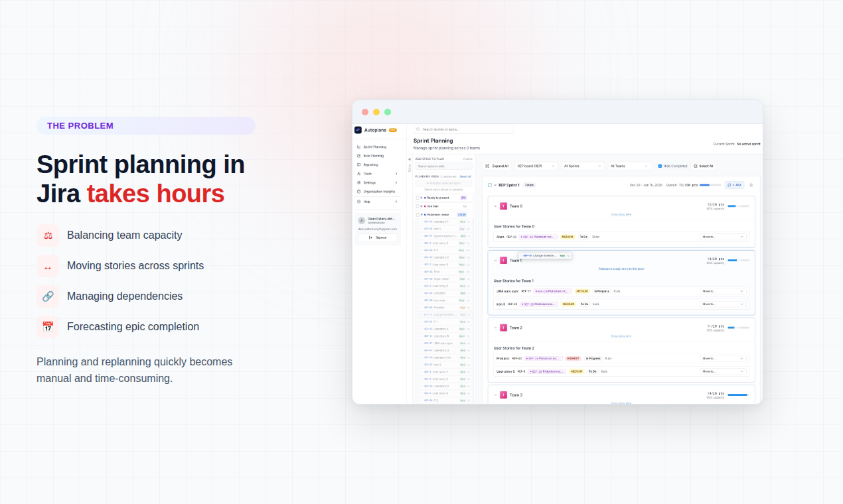Viewport: 843px width, 504px height.
Task: Click the yellow dot in the window title bar
Action: coord(376,112)
